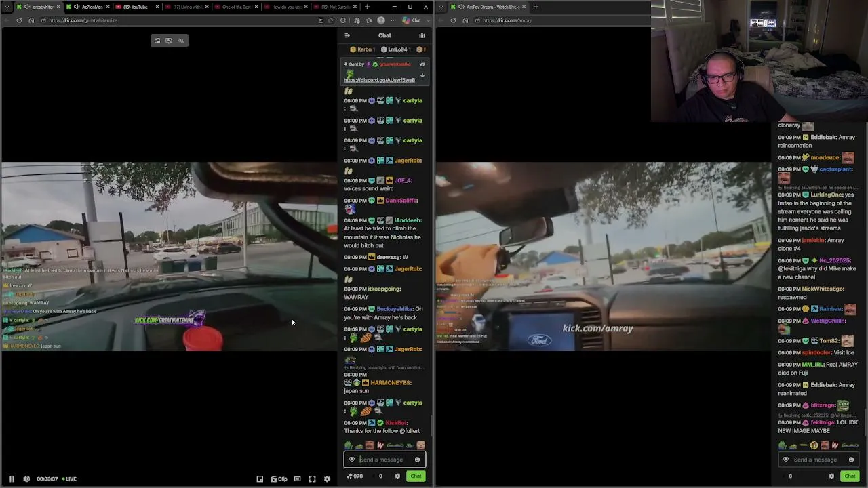
Task: Open picture-in-picture for left stream
Action: click(x=260, y=479)
